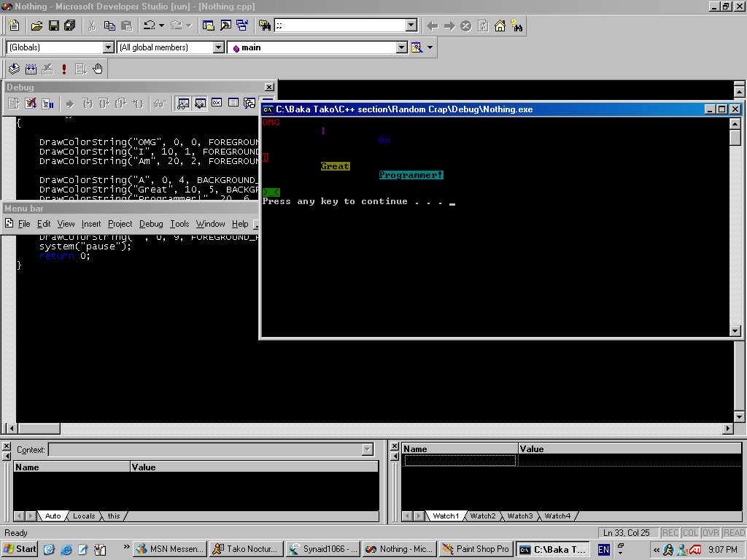Click the Save All icon
The width and height of the screenshot is (747, 560).
point(70,26)
